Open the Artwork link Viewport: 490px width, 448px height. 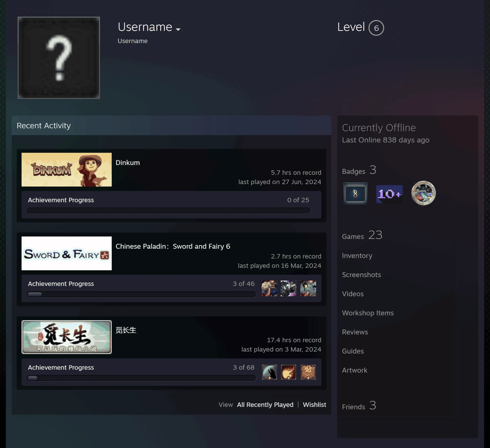(x=354, y=370)
